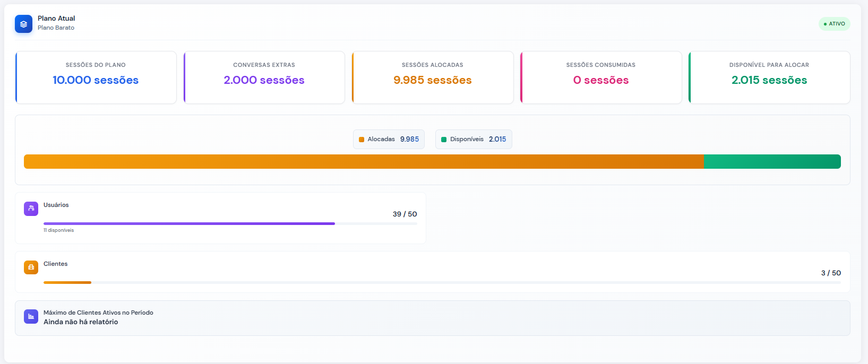Select the Sessões Consumidas card
The height and width of the screenshot is (364, 868).
[x=601, y=77]
